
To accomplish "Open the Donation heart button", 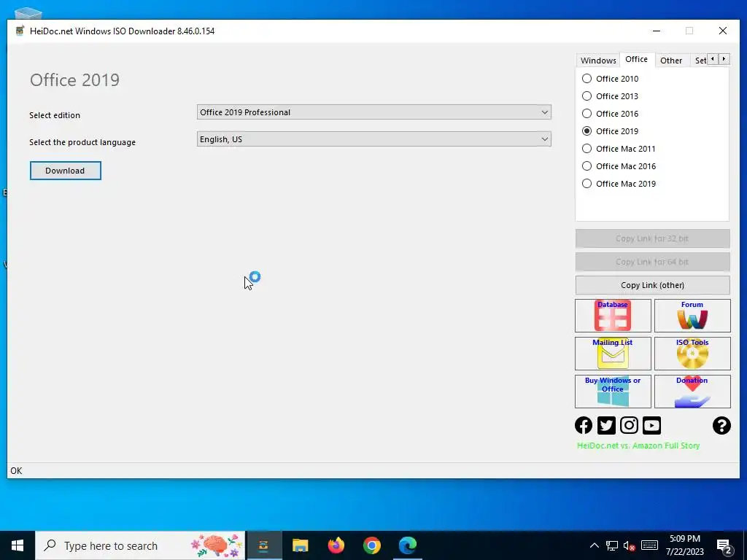I will [692, 392].
